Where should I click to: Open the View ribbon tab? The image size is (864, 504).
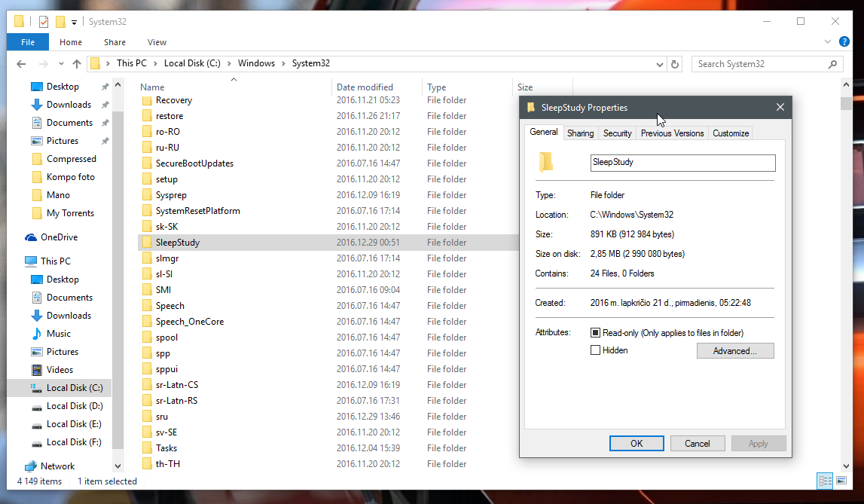tap(157, 42)
